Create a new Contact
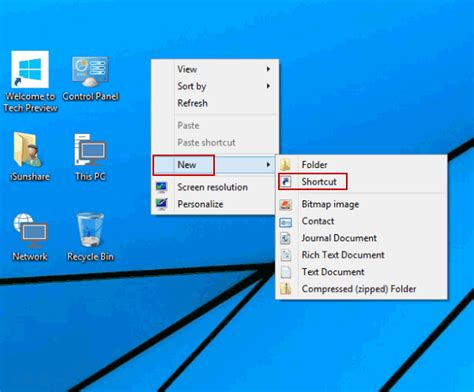This screenshot has height=392, width=474. tap(361, 221)
